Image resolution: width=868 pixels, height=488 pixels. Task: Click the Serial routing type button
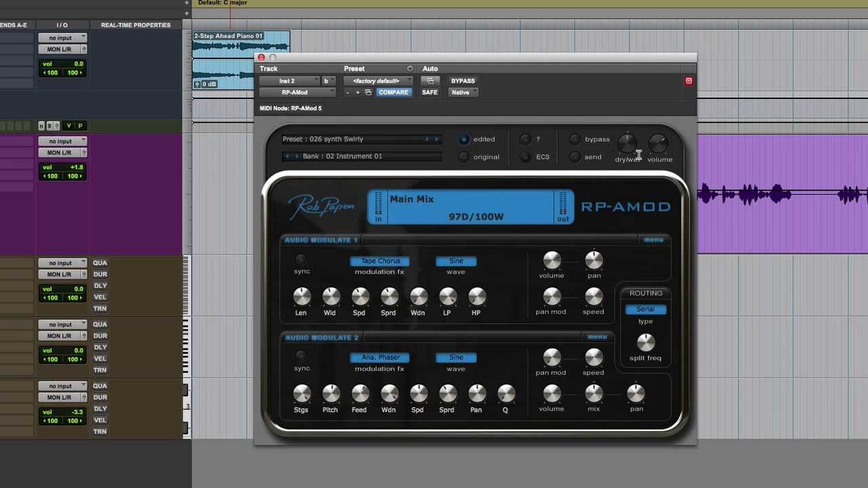646,309
